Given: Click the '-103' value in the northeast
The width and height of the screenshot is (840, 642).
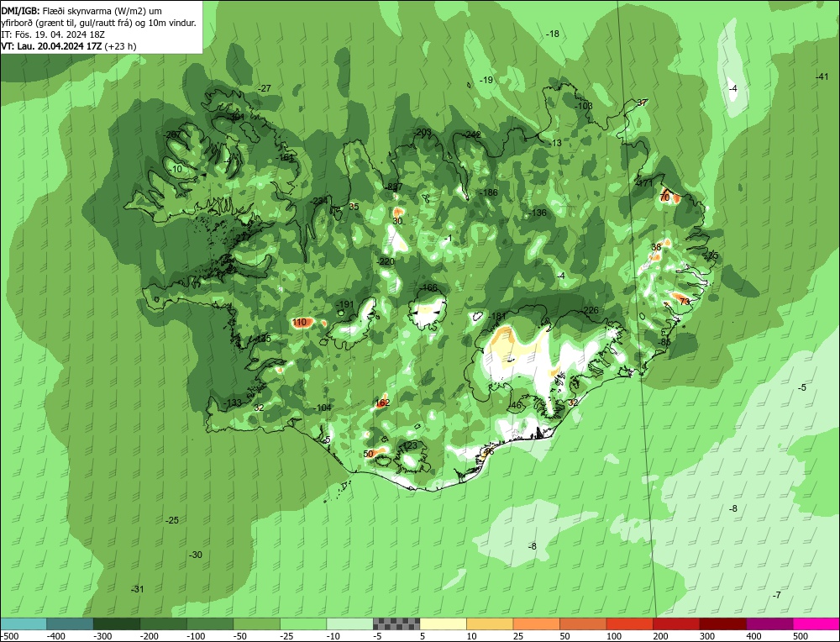Looking at the screenshot, I should coord(584,106).
